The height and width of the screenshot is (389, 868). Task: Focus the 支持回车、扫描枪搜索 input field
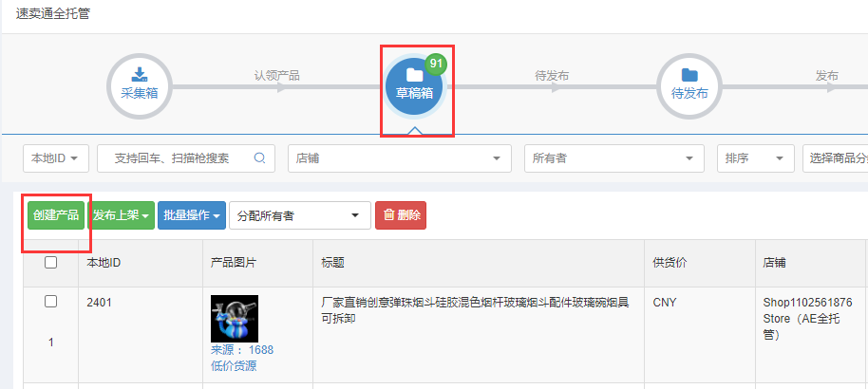[186, 158]
